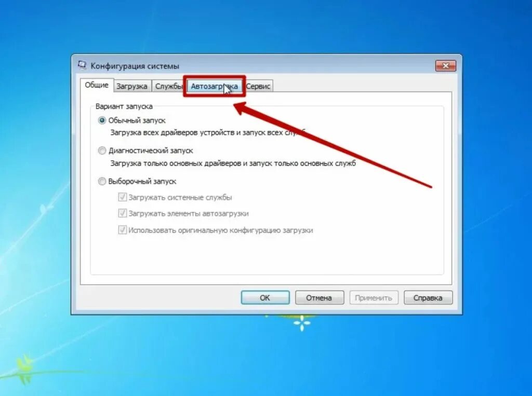Switch to the Общие tab
This screenshot has width=532, height=396.
pyautogui.click(x=97, y=85)
